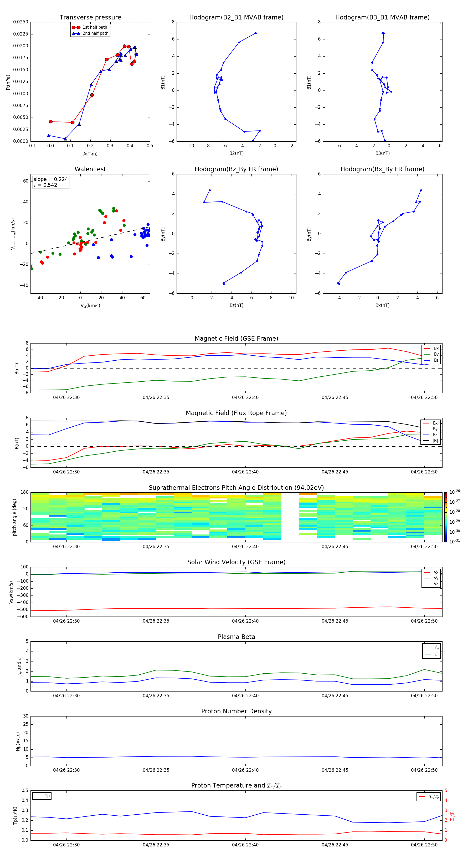Click the 'Pt(nPa)' axis label

click(8, 82)
